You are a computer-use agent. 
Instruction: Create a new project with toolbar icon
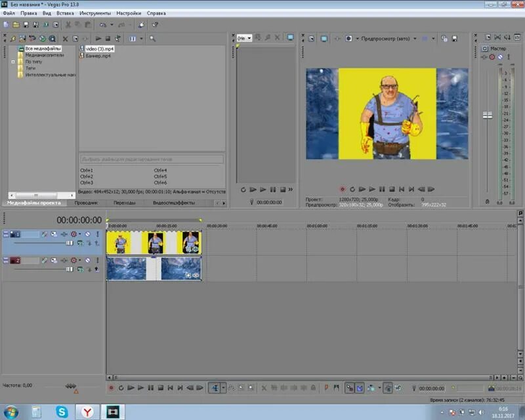pos(6,25)
